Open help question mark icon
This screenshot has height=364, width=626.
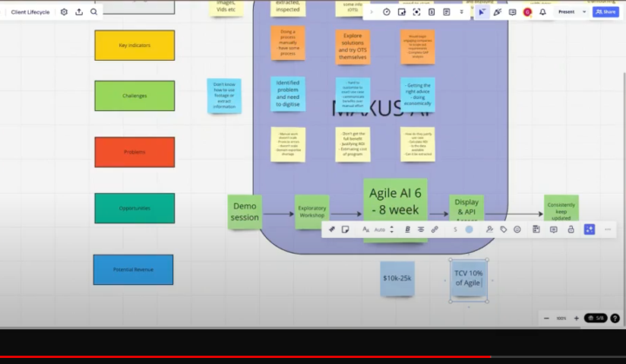(615, 318)
